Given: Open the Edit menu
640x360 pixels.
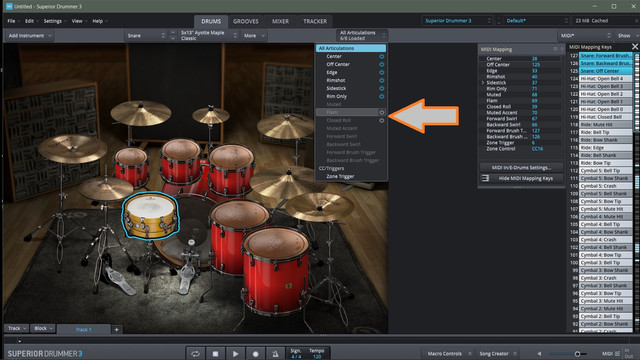Looking at the screenshot, I should (31, 21).
